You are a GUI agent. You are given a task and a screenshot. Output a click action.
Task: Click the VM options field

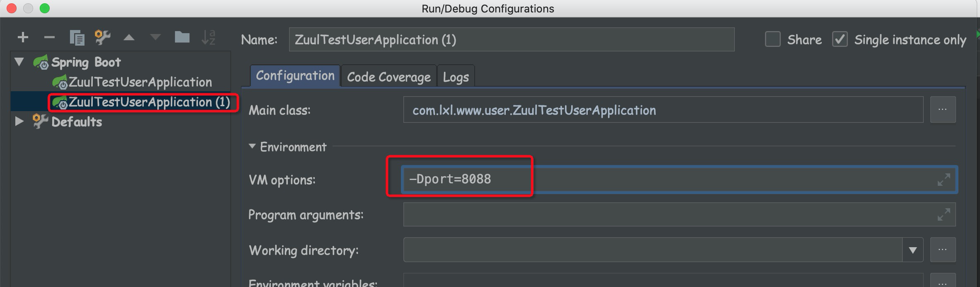(x=679, y=179)
